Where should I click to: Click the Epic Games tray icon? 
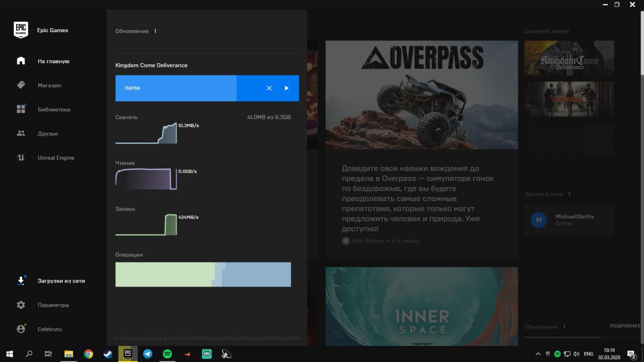click(548, 354)
